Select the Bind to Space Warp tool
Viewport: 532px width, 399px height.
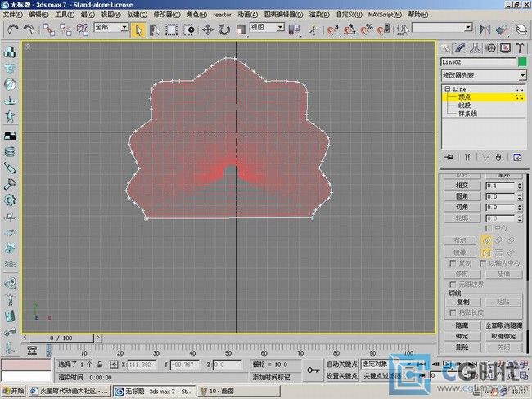pyautogui.click(x=83, y=29)
